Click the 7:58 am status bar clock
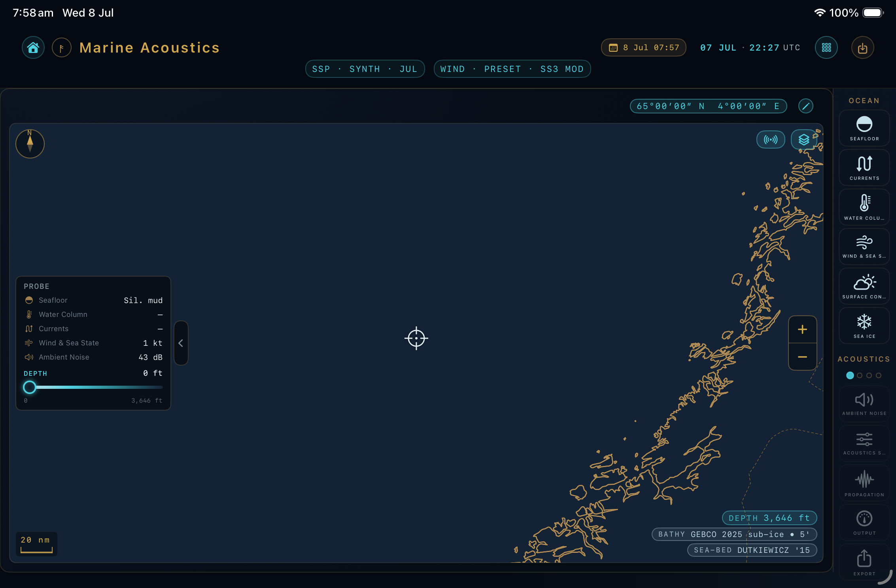The image size is (896, 588). 33,13
